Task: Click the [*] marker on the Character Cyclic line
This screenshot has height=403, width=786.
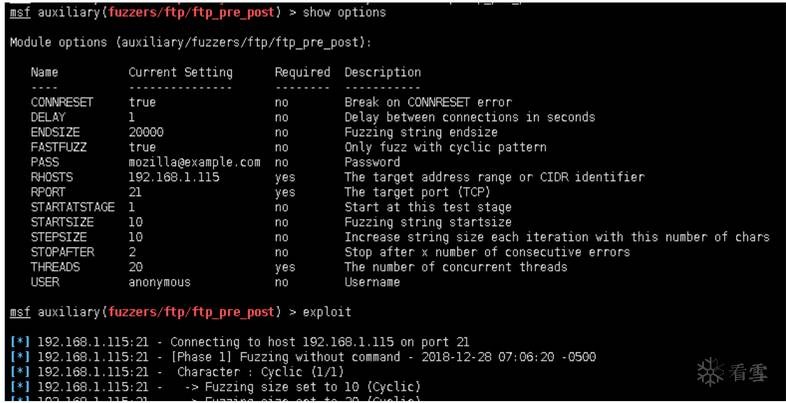Action: tap(20, 372)
